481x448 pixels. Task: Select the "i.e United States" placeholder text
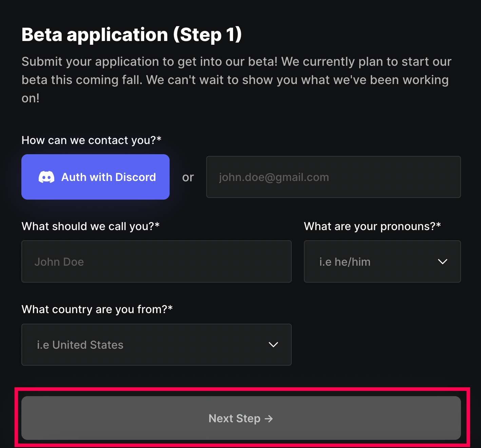pyautogui.click(x=80, y=345)
